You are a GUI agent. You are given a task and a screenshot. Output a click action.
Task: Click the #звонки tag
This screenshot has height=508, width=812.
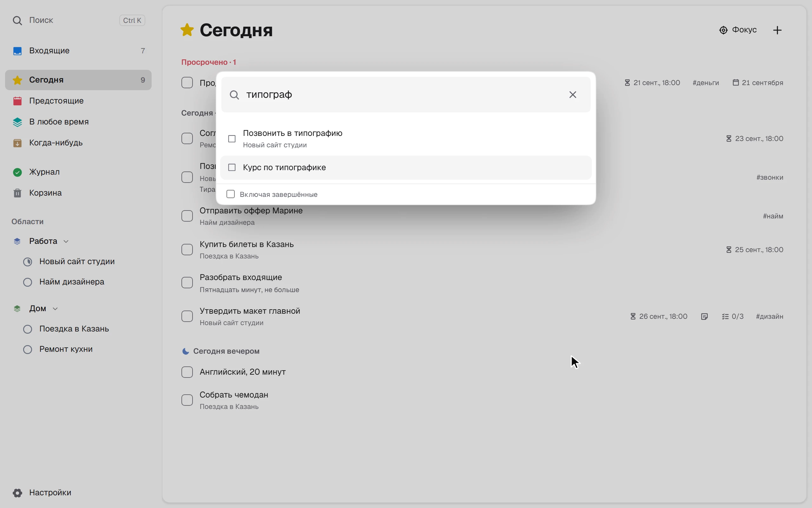tap(770, 177)
